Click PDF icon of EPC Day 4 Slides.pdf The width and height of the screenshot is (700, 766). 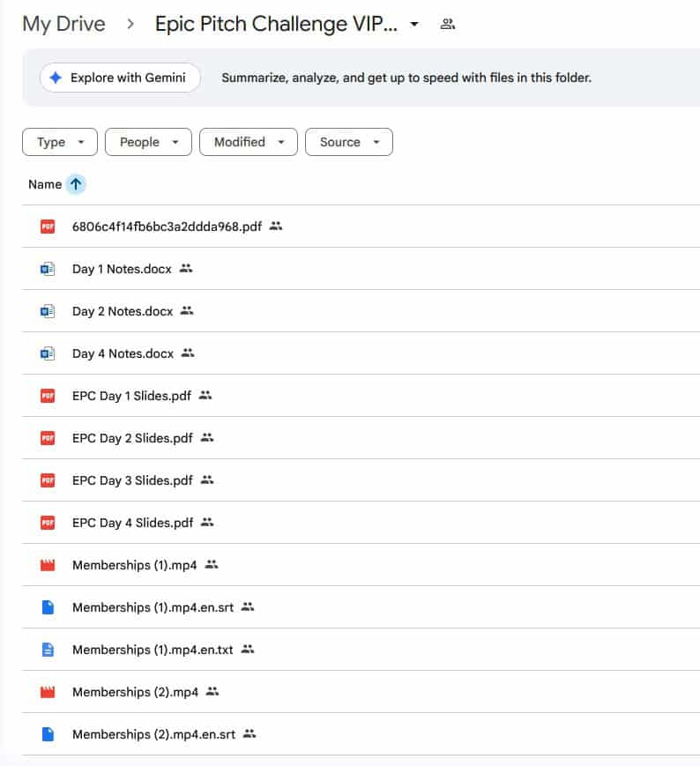[x=48, y=523]
